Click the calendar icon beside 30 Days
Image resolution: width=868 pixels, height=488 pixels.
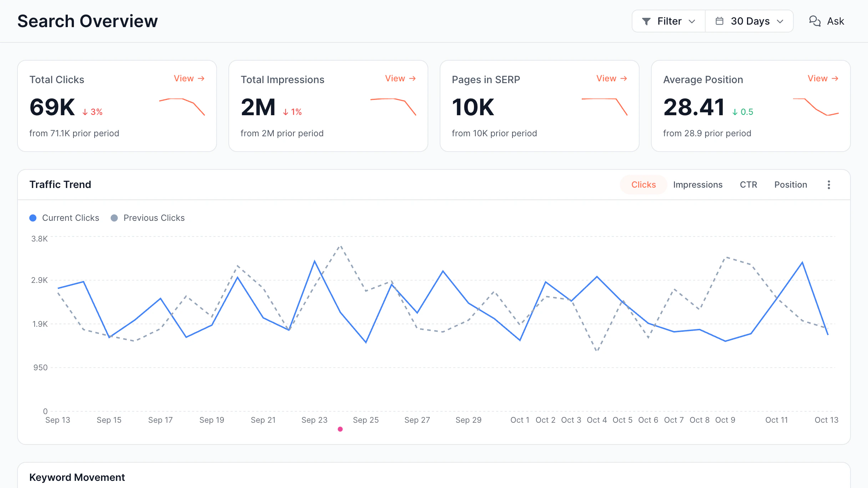[719, 21]
